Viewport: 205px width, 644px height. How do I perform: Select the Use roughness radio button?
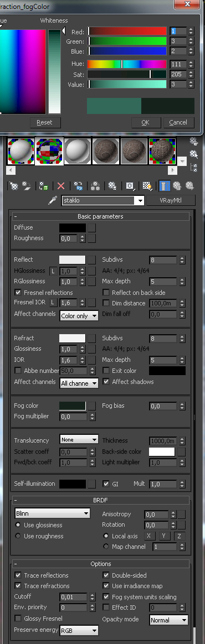coord(18,536)
